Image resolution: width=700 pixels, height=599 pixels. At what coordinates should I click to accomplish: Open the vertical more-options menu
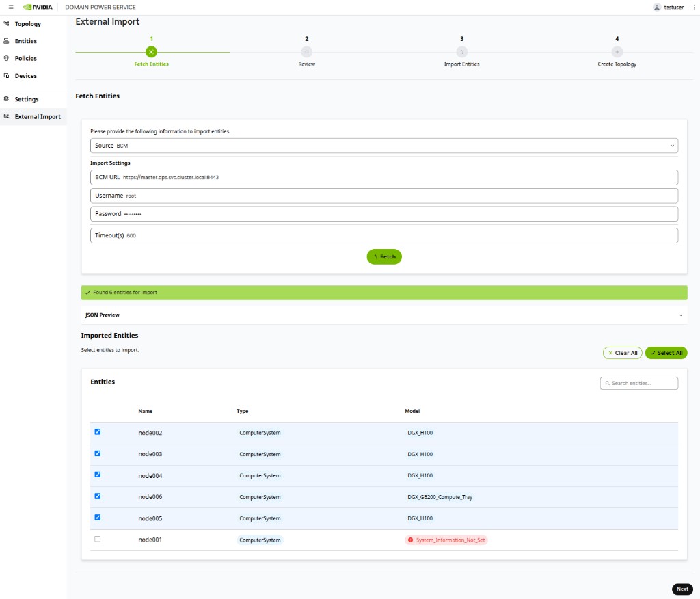pyautogui.click(x=694, y=7)
